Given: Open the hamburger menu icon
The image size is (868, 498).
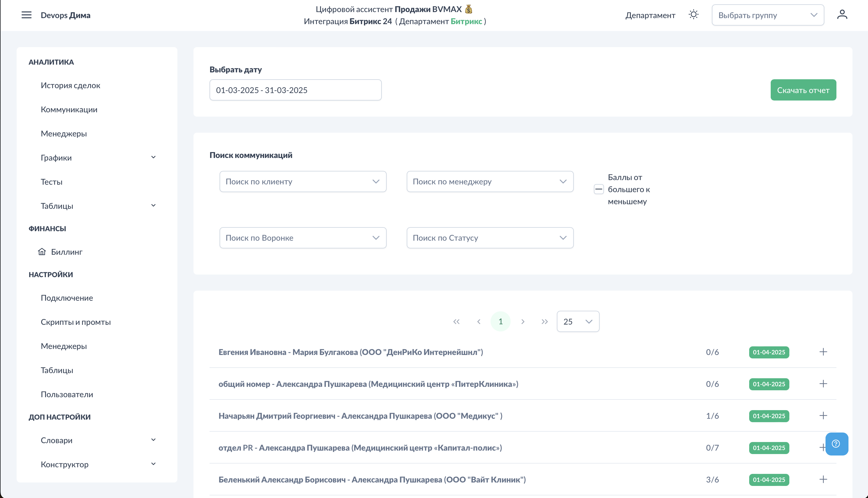Looking at the screenshot, I should 26,15.
